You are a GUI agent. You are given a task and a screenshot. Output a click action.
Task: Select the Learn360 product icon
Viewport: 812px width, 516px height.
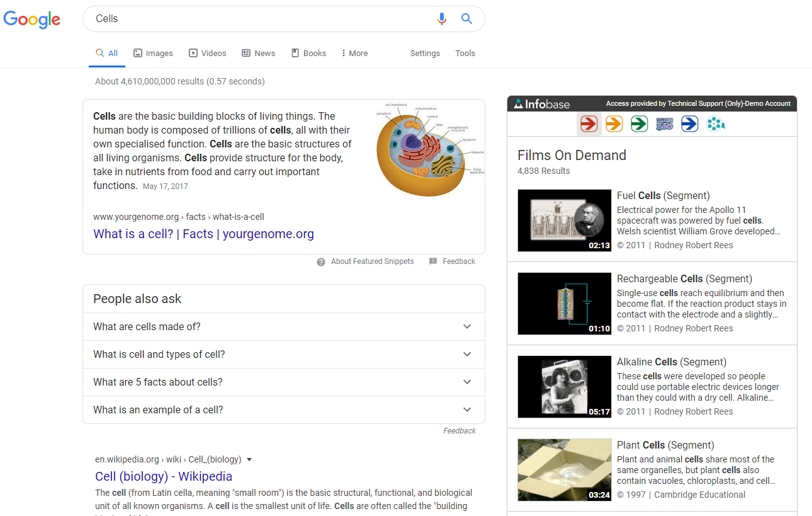point(665,123)
